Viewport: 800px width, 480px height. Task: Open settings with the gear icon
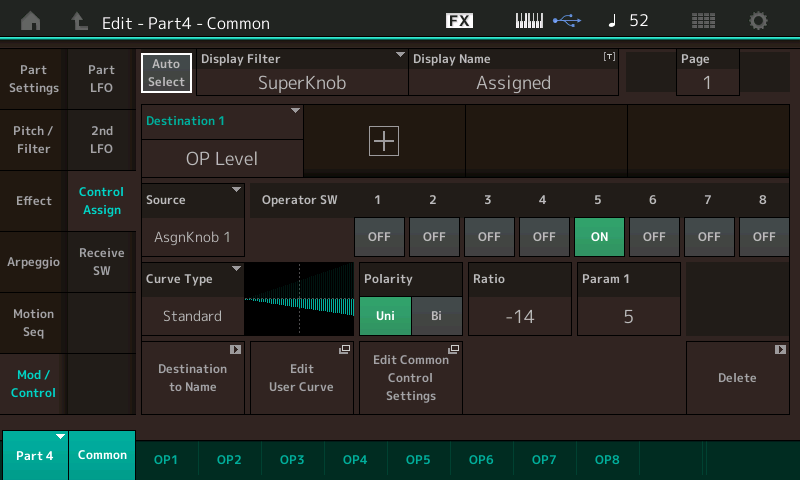(759, 21)
